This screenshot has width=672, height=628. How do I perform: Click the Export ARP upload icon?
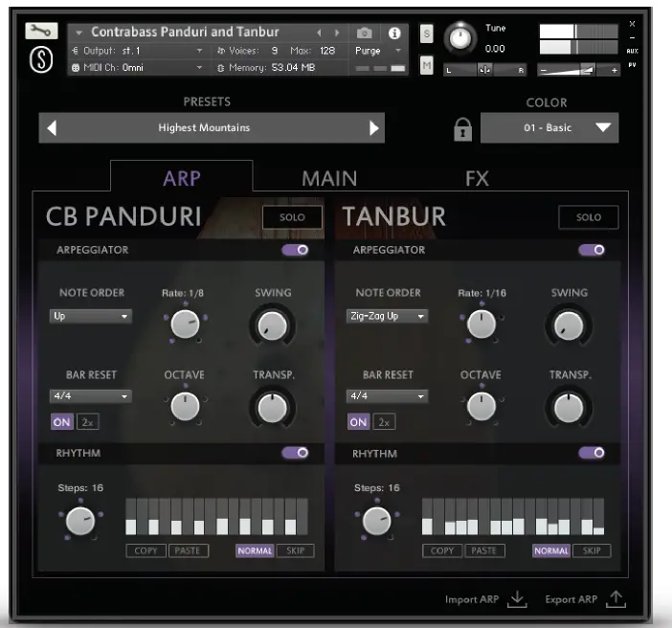(x=616, y=599)
